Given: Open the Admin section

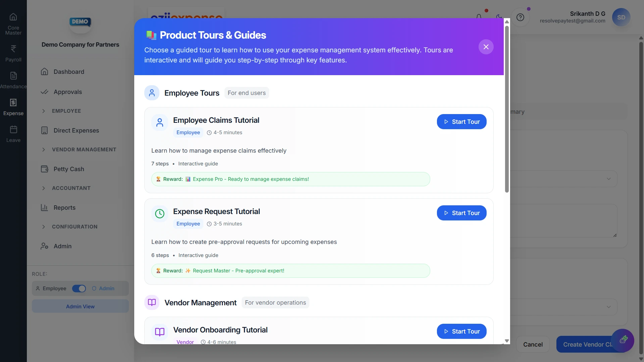Looking at the screenshot, I should point(62,246).
